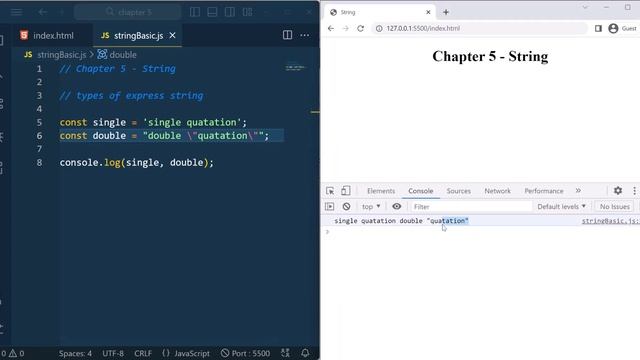This screenshot has height=360, width=640.
Task: Click the '// types of express string' comment
Action: click(x=131, y=96)
